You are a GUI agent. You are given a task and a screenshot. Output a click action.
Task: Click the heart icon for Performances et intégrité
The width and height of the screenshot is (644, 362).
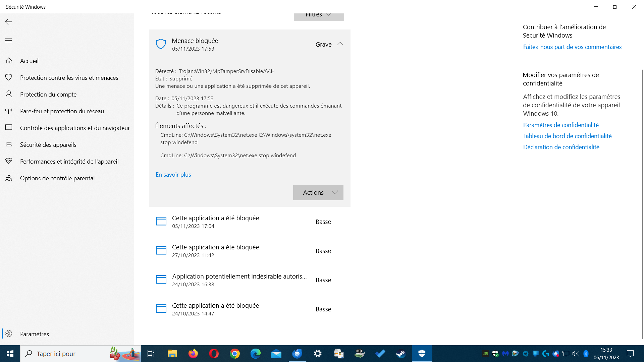pos(9,161)
